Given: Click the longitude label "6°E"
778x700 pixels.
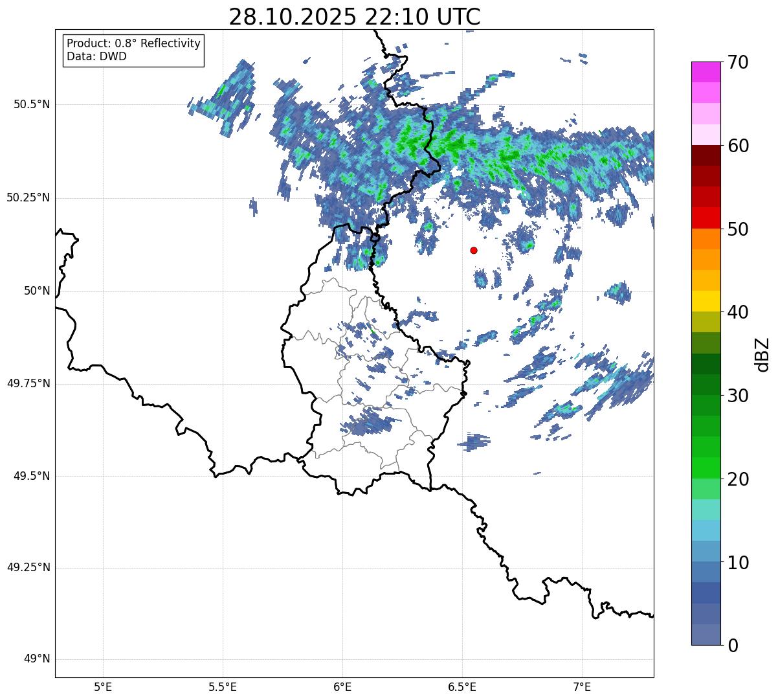Looking at the screenshot, I should click(342, 687).
